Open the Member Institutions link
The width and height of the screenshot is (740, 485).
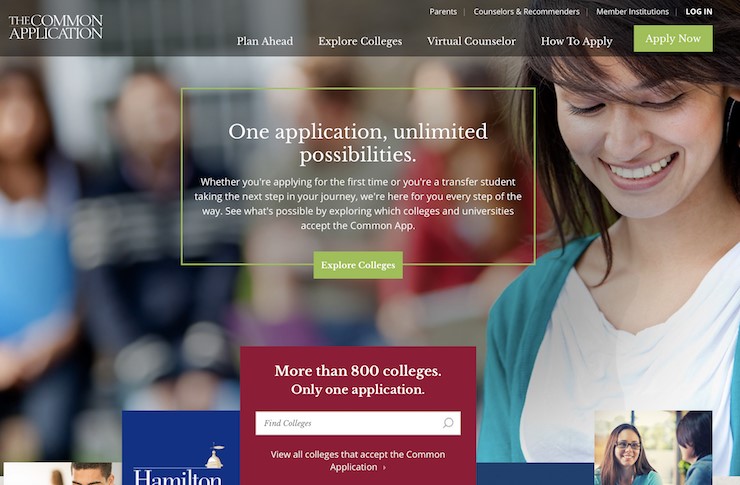[x=632, y=11]
